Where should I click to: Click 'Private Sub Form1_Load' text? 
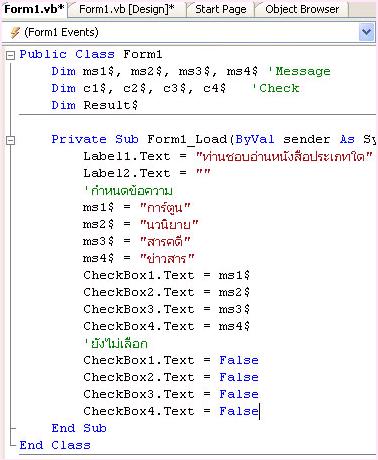139,139
